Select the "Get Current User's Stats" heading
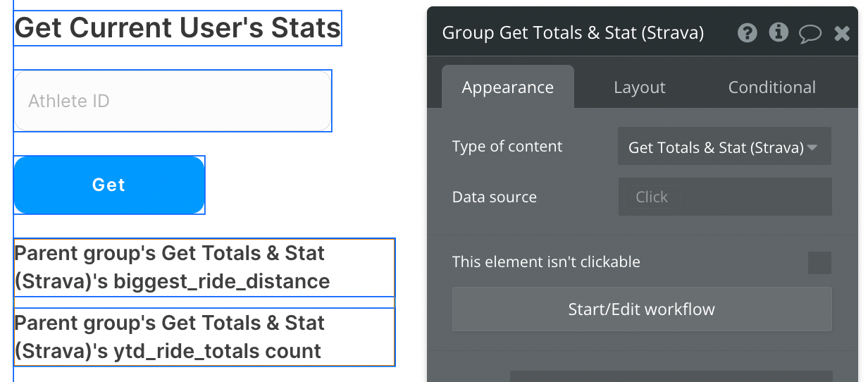The width and height of the screenshot is (868, 382). tap(178, 28)
